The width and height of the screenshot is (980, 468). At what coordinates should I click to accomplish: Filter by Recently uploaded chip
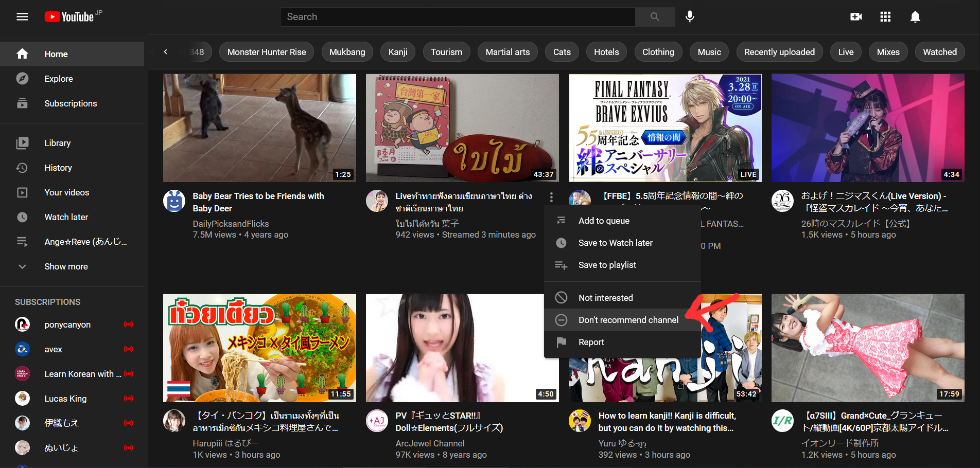pos(779,52)
